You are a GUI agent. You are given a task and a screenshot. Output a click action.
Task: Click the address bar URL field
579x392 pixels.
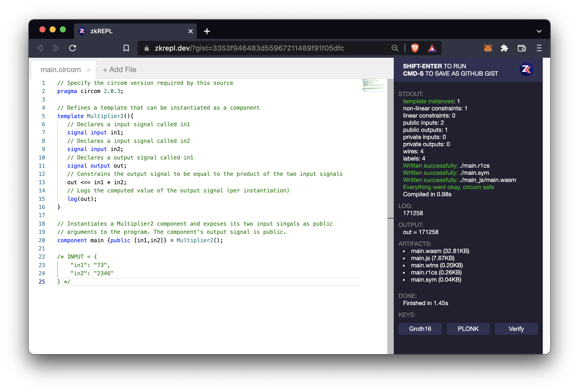click(x=249, y=48)
